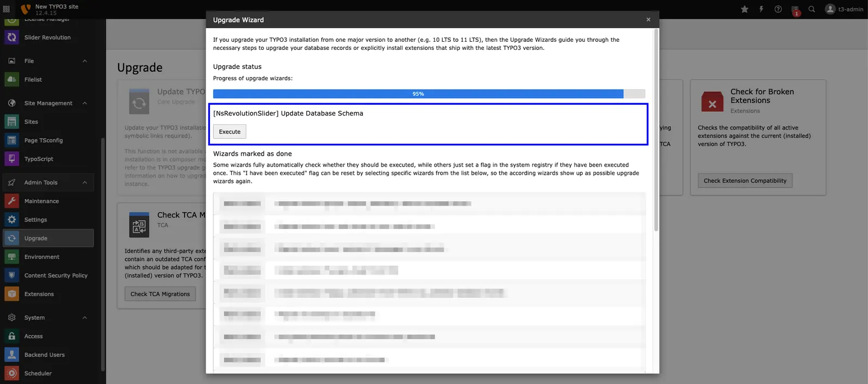Click the Extensions box icon
This screenshot has width=868, height=384.
point(12,294)
